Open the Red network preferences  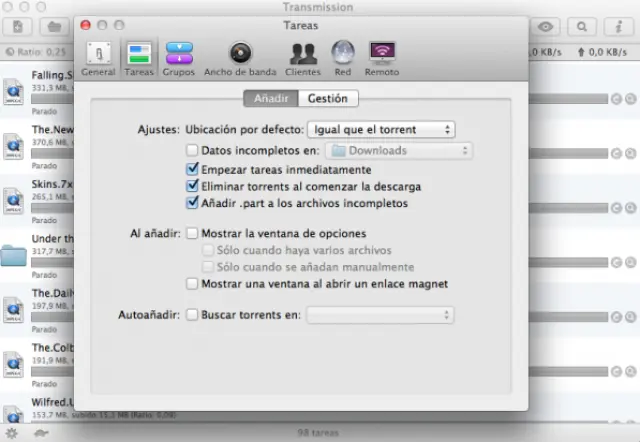(x=343, y=58)
